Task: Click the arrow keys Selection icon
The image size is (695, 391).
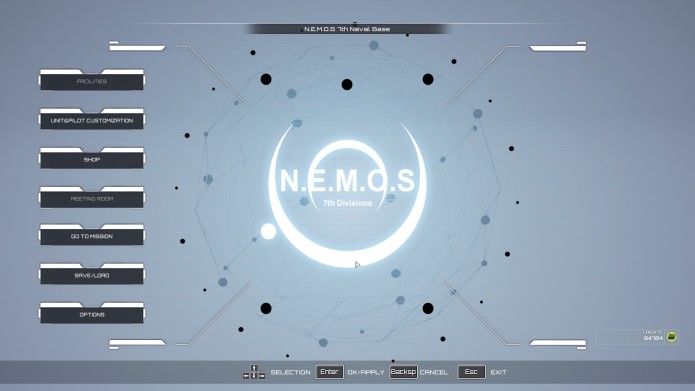Action: click(254, 372)
